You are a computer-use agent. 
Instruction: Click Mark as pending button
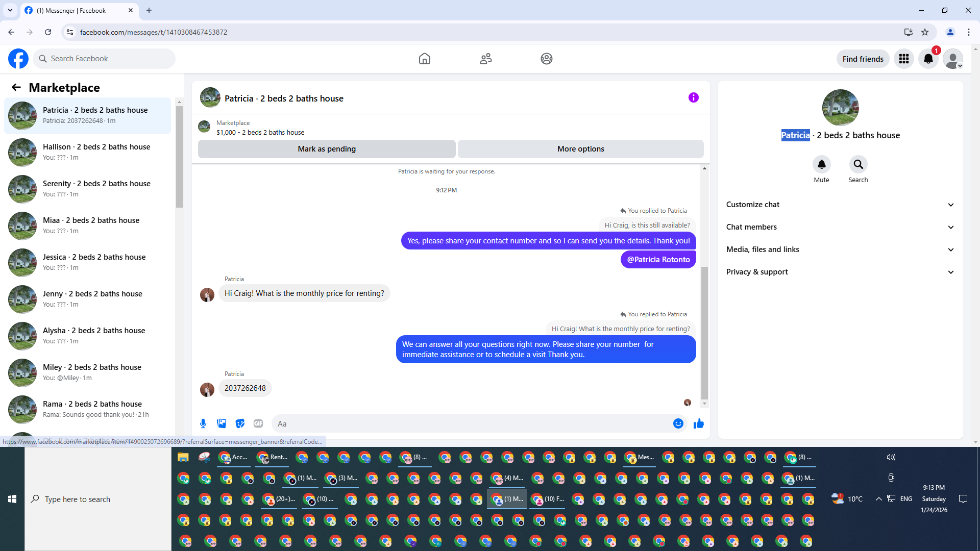tap(327, 149)
